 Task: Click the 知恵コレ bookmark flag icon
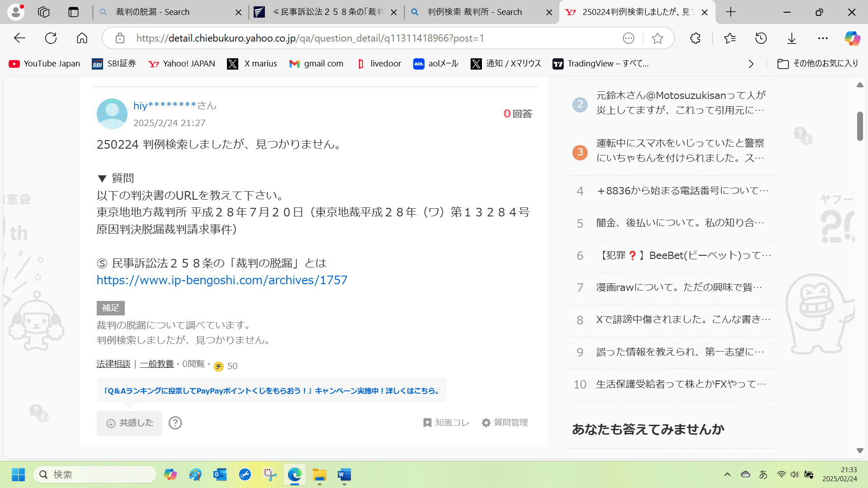point(427,422)
